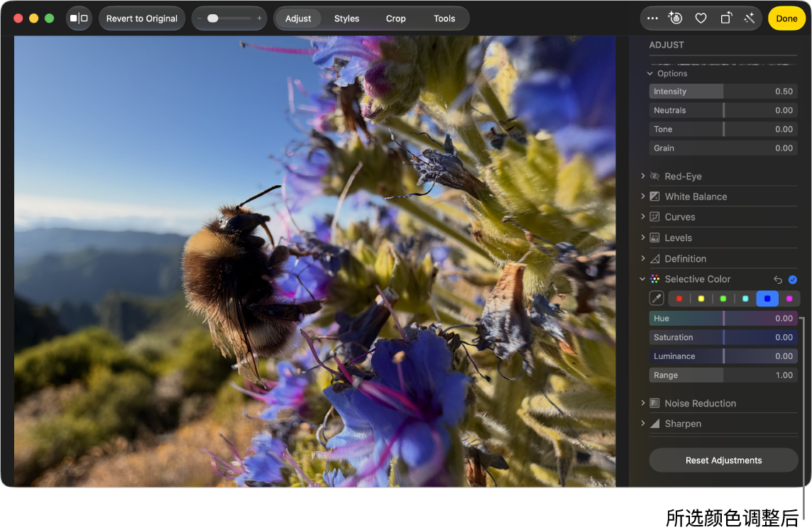Click the Red-Eye tool icon
This screenshot has width=812, height=530.
click(x=654, y=177)
